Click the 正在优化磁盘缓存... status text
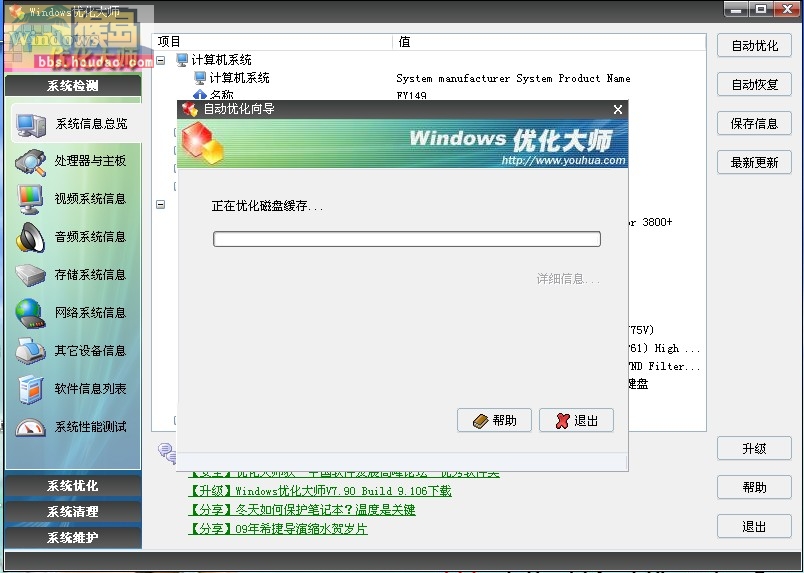 click(x=268, y=206)
